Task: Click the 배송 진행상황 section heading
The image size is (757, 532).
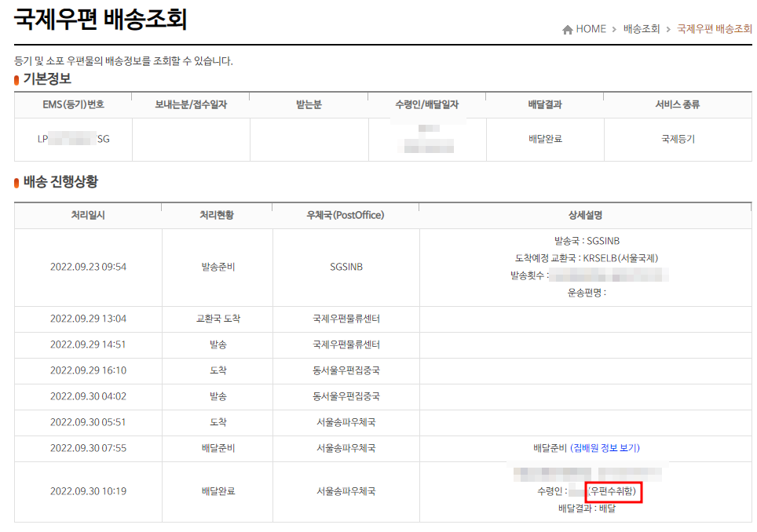Action: (x=60, y=182)
